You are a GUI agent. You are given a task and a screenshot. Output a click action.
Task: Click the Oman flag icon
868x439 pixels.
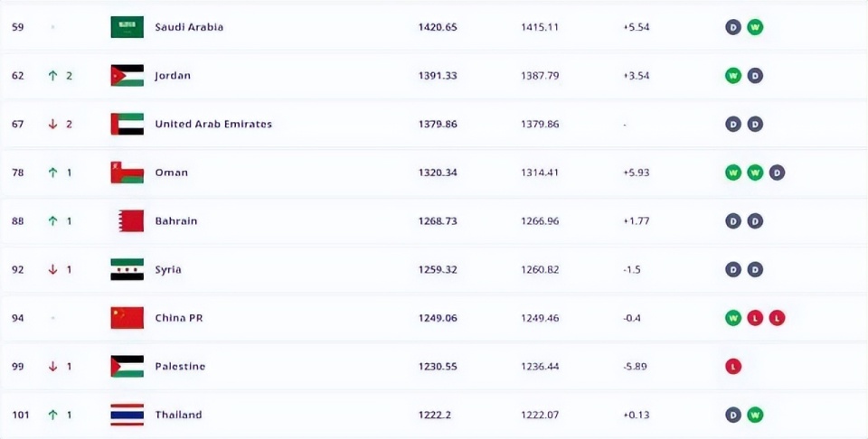127,173
